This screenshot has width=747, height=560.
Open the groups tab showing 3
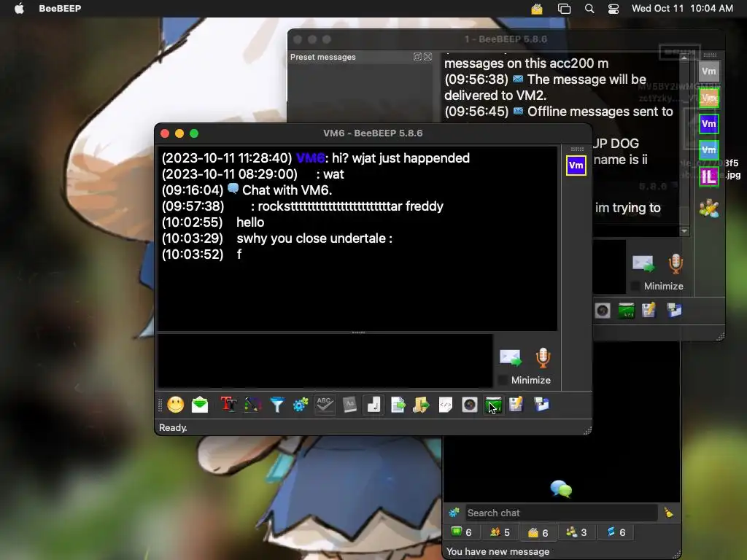[576, 532]
